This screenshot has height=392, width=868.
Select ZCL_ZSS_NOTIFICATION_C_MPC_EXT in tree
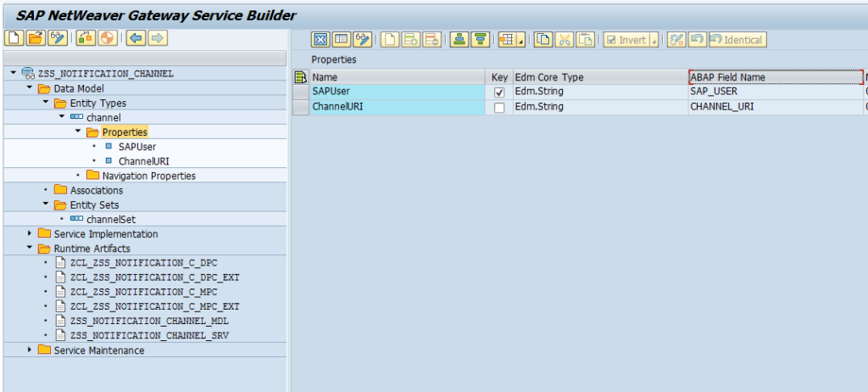[x=154, y=306]
